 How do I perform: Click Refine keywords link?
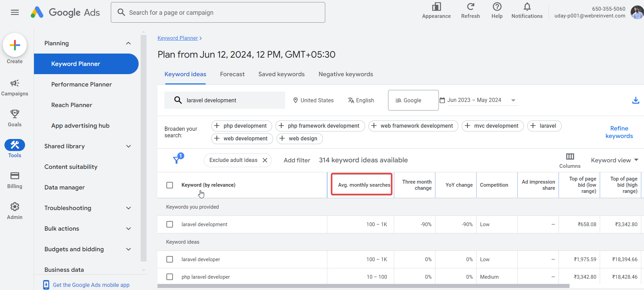619,132
